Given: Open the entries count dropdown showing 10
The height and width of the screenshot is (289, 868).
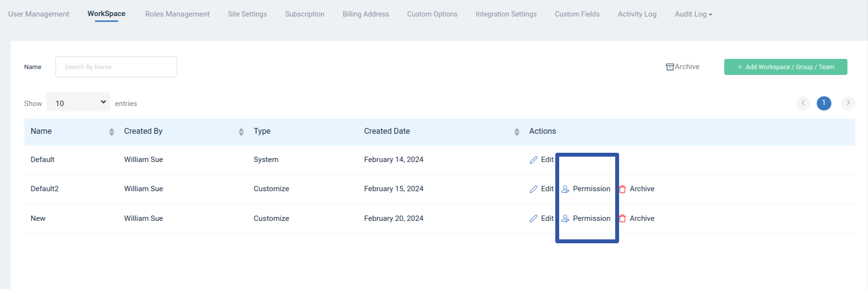Looking at the screenshot, I should [x=78, y=102].
